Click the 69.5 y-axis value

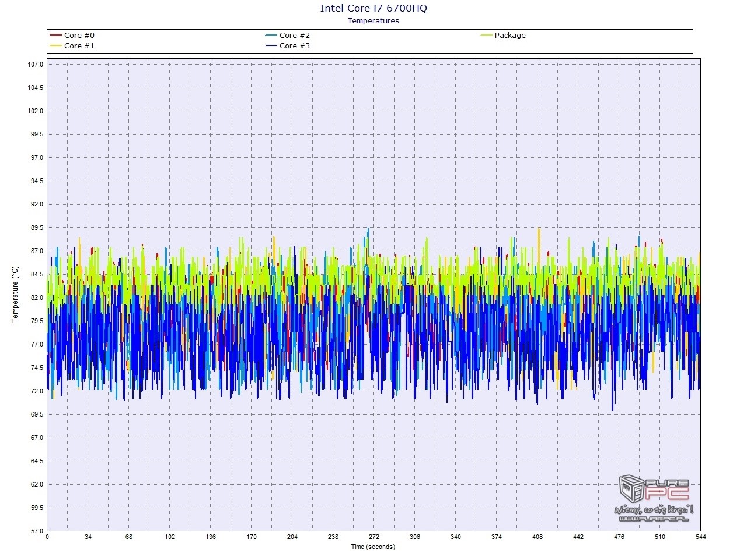click(37, 414)
